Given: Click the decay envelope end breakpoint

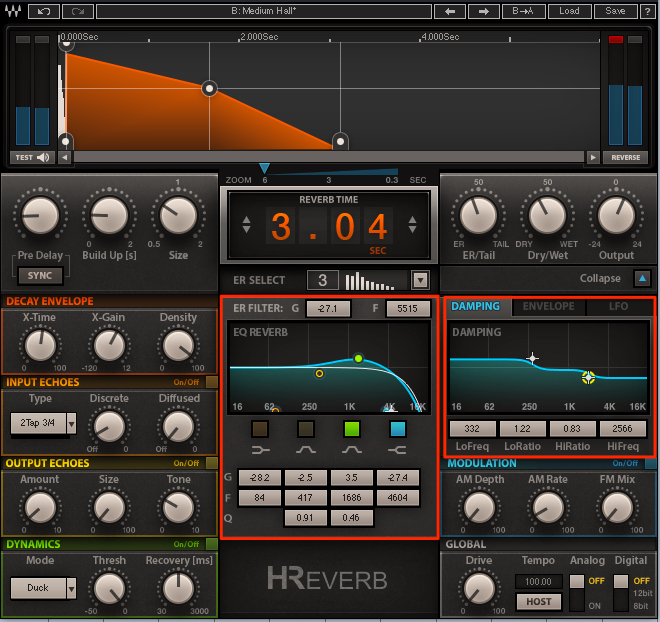Looking at the screenshot, I should pos(340,141).
